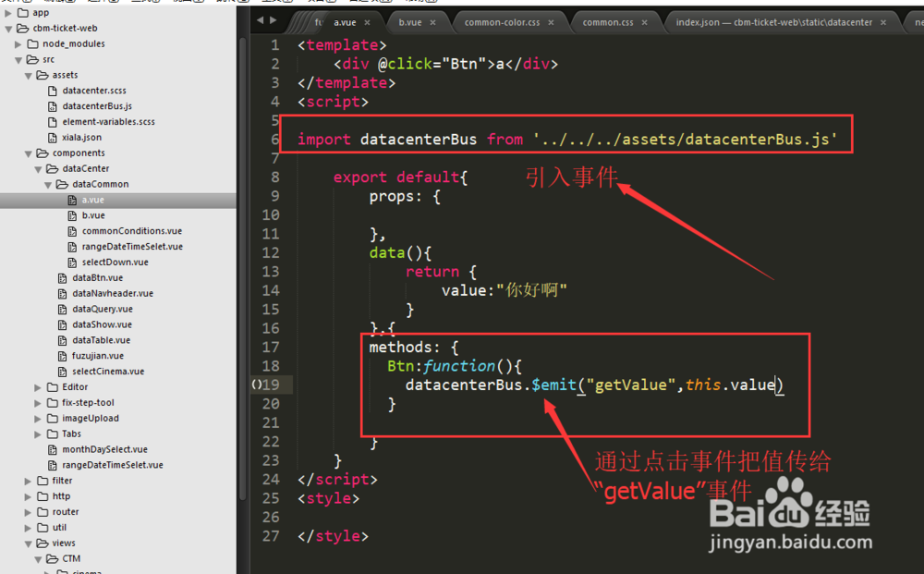Click the node_modules folder icon
This screenshot has height=574, width=924.
pyautogui.click(x=33, y=44)
